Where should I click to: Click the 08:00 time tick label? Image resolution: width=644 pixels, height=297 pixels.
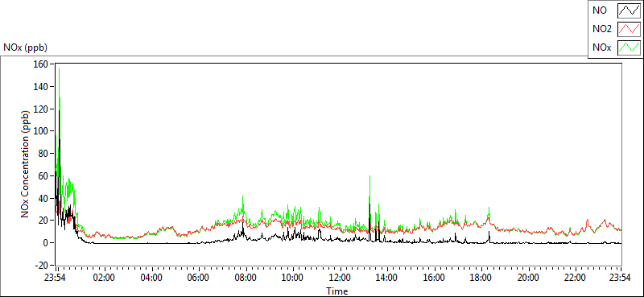246,277
